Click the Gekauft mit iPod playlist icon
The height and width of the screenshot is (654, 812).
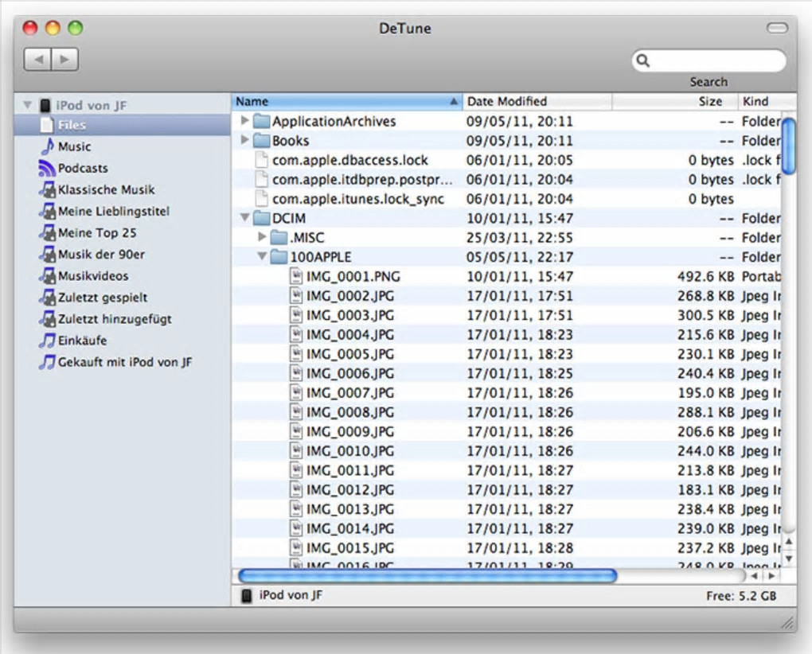click(x=47, y=362)
